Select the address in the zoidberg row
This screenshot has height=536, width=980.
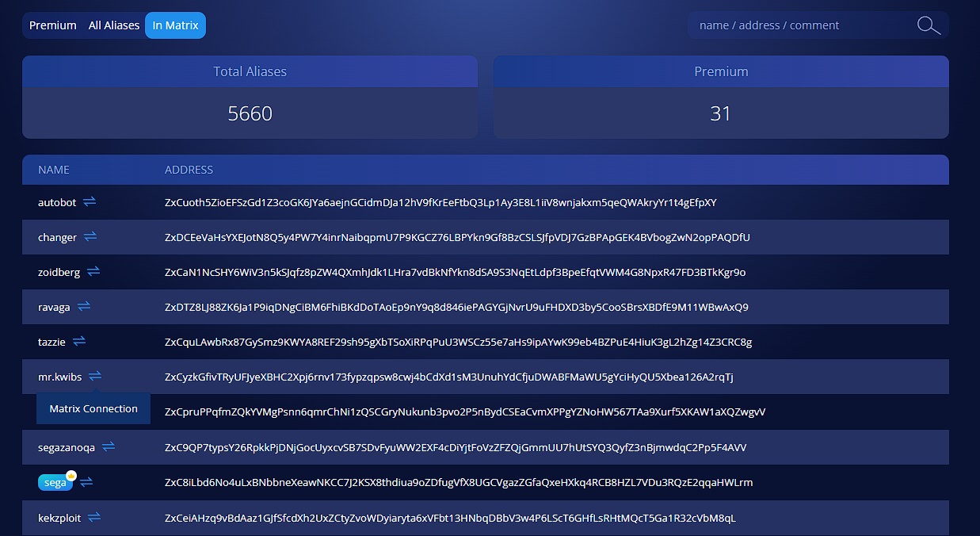coord(455,272)
